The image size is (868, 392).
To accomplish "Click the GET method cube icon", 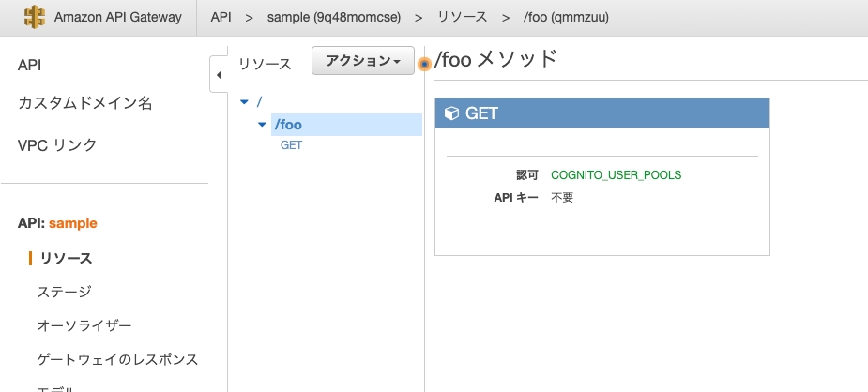I will coord(451,113).
